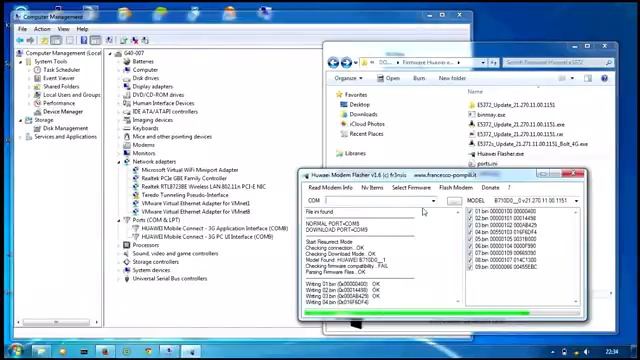Open Task Scheduler in System Tools
Viewport: 640px width, 360px height.
(62, 70)
